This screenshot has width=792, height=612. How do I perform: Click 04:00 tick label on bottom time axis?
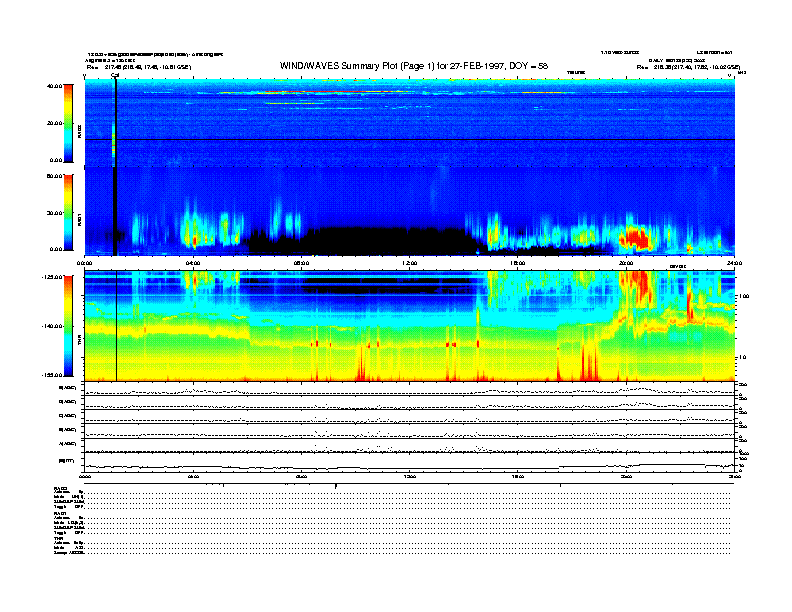coord(193,476)
